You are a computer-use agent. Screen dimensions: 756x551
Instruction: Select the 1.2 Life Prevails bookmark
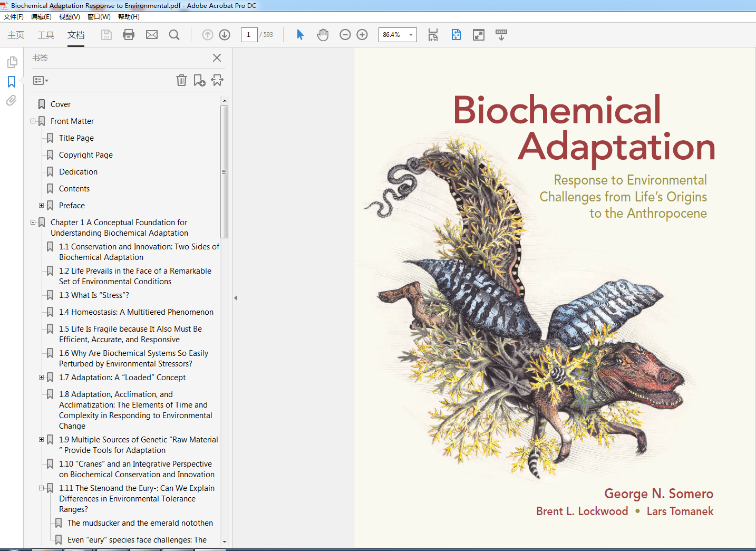(135, 276)
